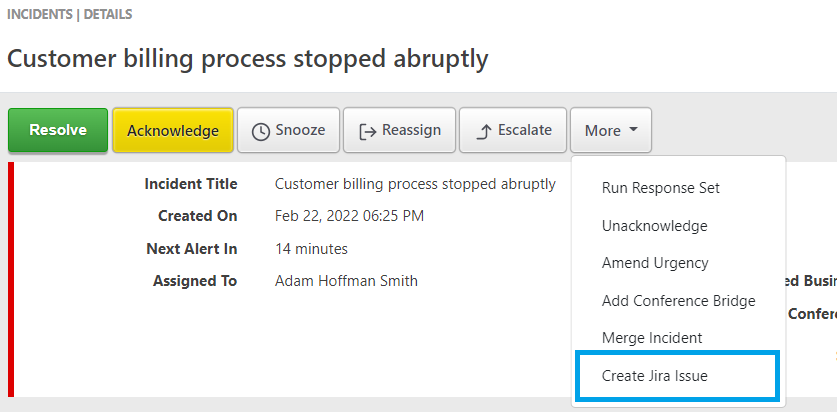Viewport: 837px width, 412px height.
Task: Click the Escalate upward arrow icon
Action: click(483, 131)
